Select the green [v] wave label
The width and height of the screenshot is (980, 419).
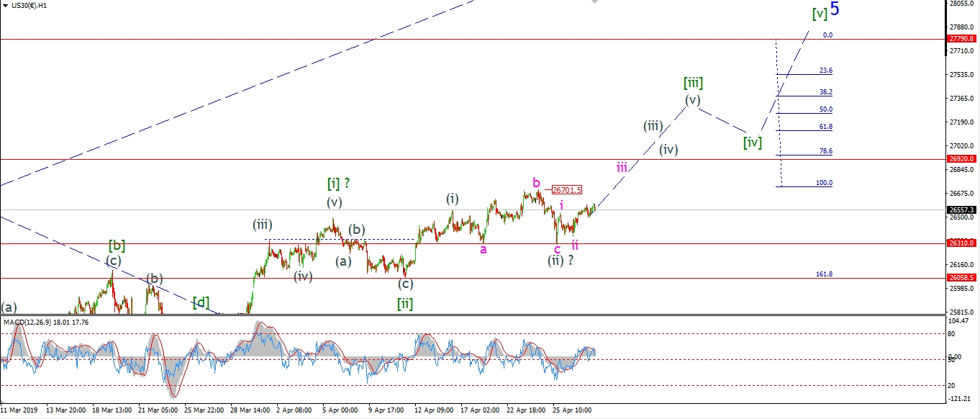pyautogui.click(x=819, y=13)
